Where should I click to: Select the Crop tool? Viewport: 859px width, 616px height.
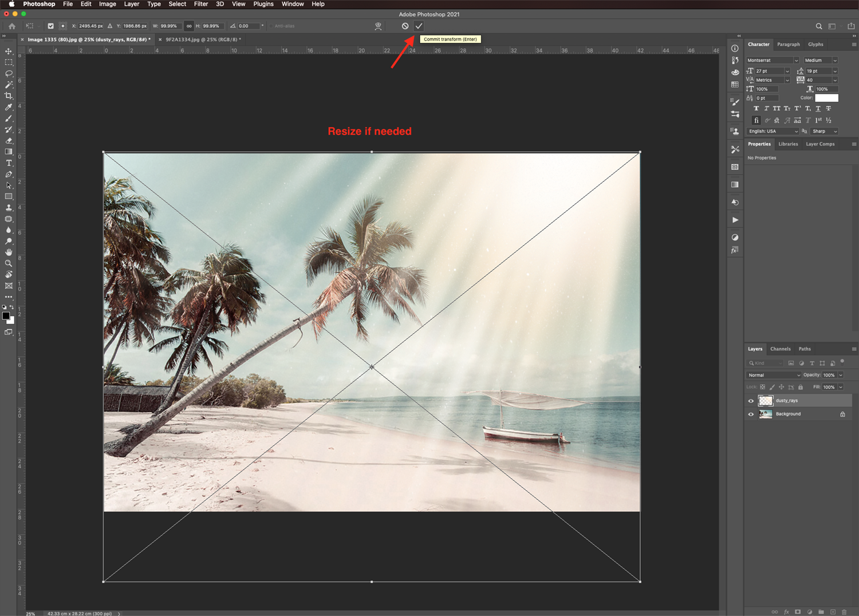(x=9, y=96)
